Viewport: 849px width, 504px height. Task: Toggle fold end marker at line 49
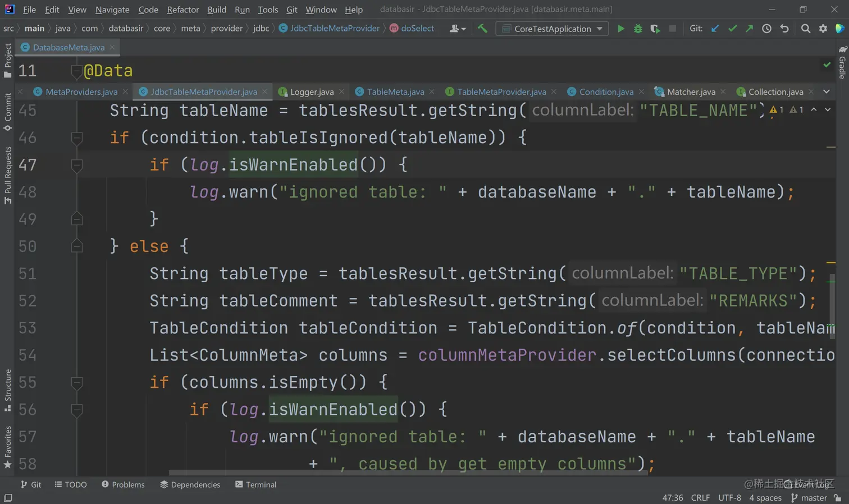point(77,219)
